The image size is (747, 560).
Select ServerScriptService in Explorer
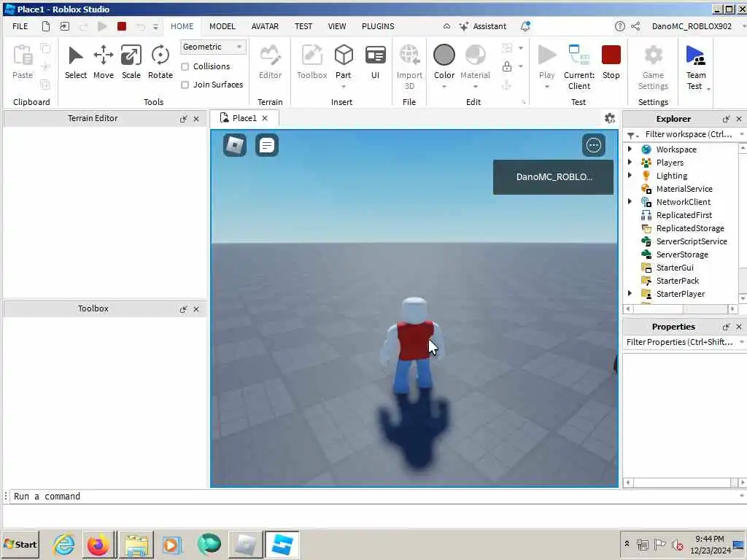click(692, 241)
